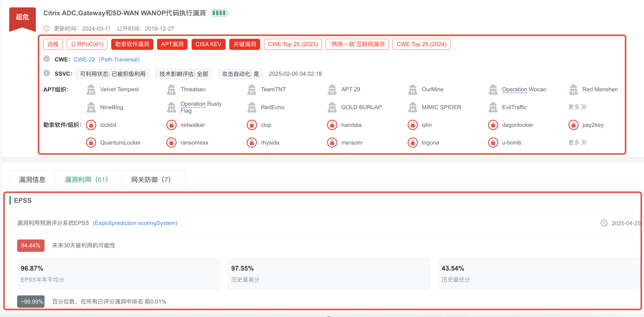Click the rransom ransomware name

[x=352, y=143]
